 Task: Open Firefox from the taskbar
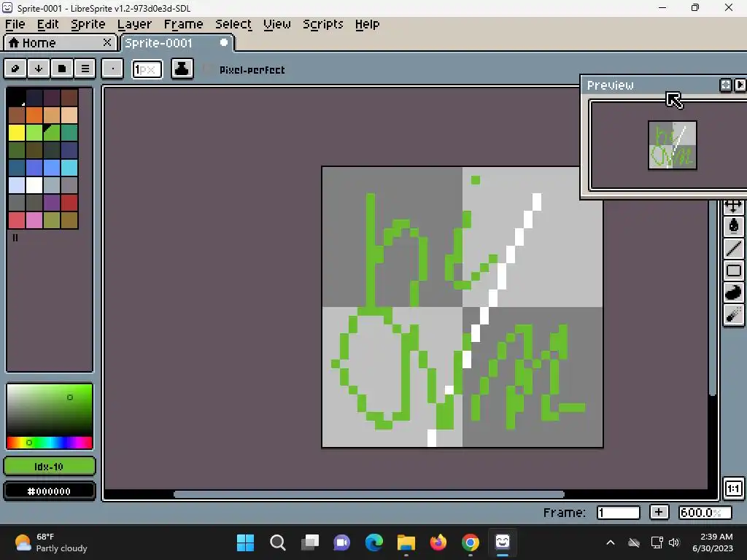pyautogui.click(x=438, y=542)
